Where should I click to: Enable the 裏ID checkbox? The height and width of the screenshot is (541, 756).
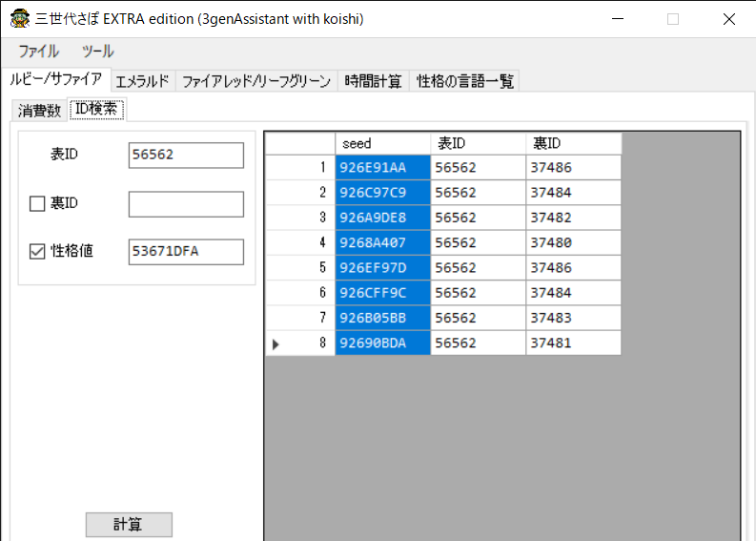37,203
